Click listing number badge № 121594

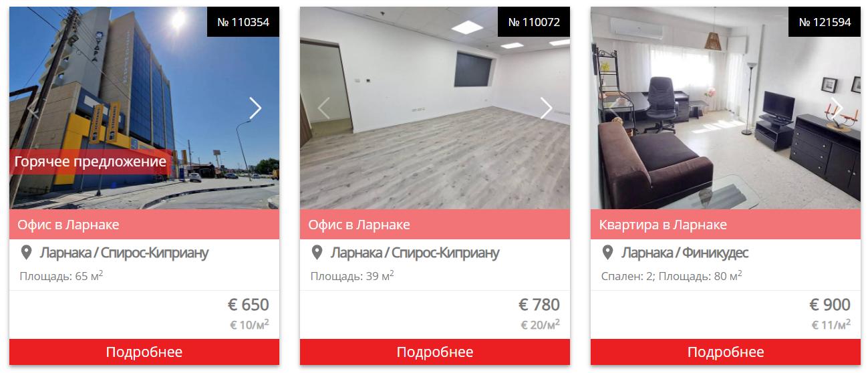[825, 22]
